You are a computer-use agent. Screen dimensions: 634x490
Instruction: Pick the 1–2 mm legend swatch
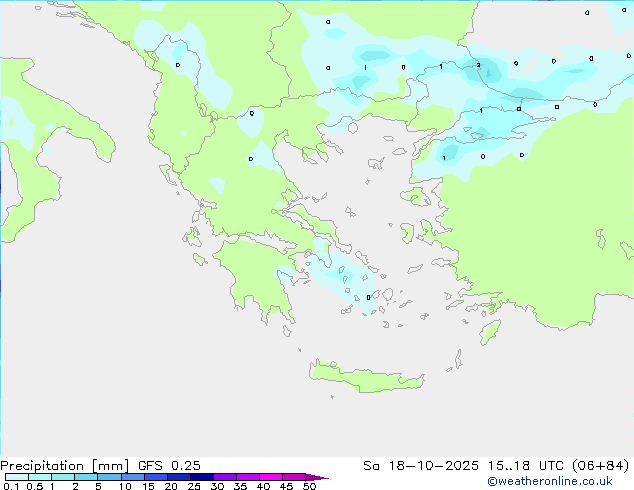[63, 477]
